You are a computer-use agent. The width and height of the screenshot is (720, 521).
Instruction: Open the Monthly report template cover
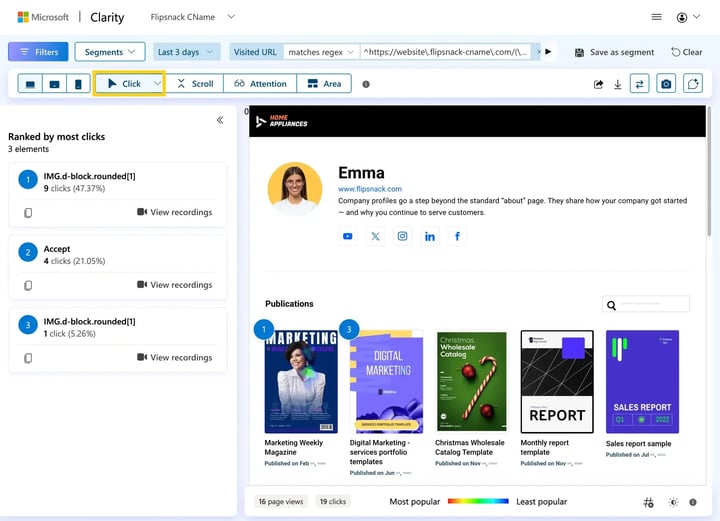[557, 382]
